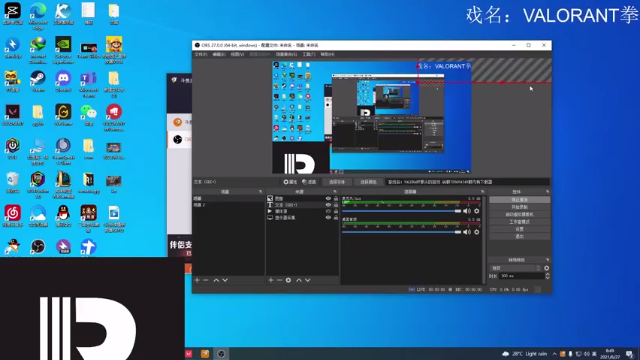The image size is (640, 360).
Task: Open 桌面音频 audio settings gear
Action: pos(477,232)
